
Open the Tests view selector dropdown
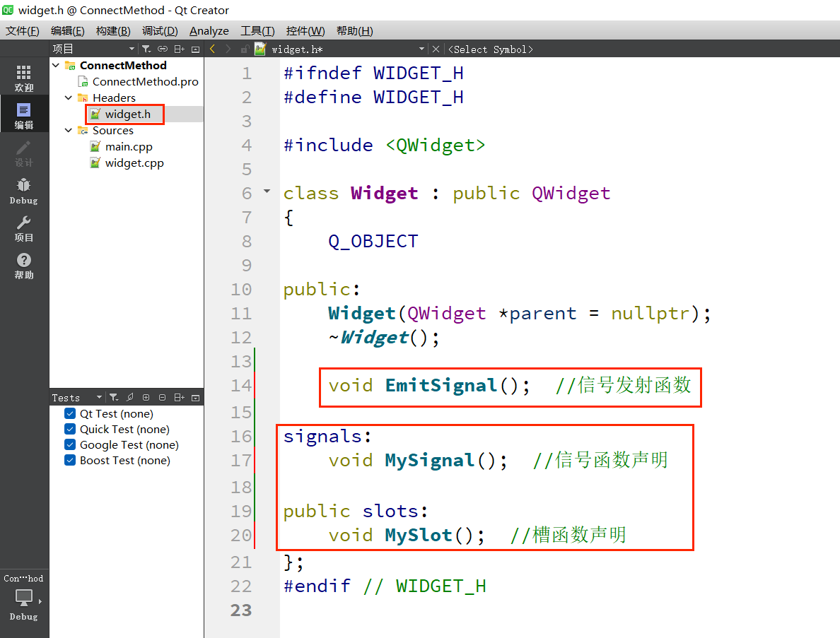(99, 397)
